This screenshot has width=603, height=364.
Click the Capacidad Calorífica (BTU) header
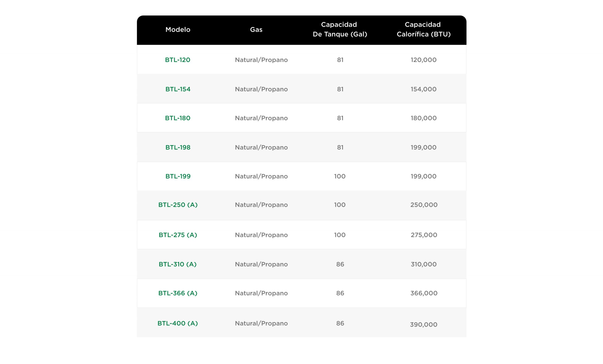423,29
